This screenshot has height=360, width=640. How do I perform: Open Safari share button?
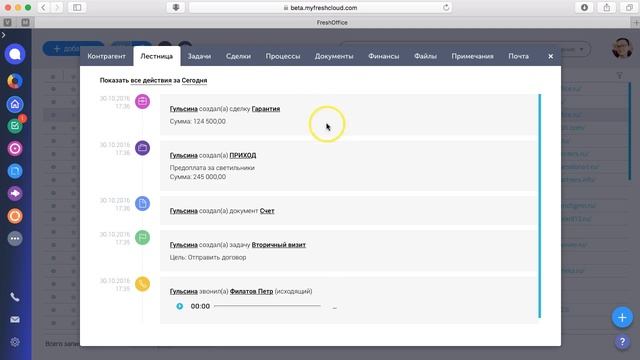coord(607,7)
